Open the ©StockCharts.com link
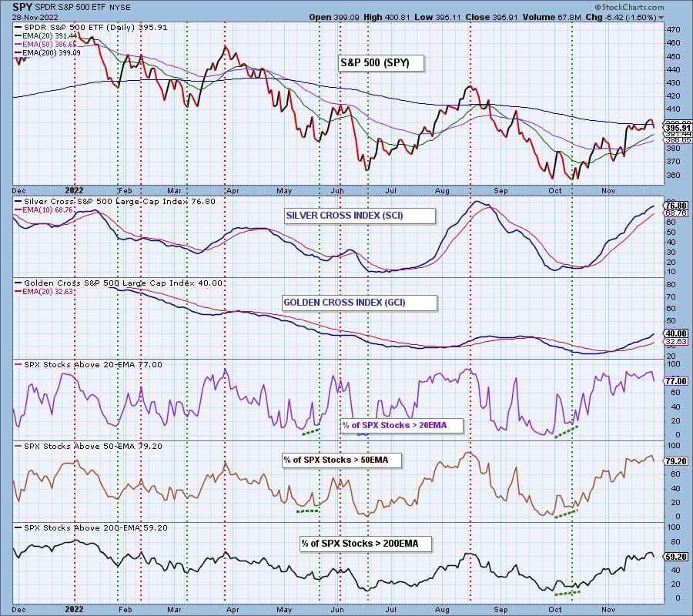This screenshot has width=693, height=616. click(629, 7)
